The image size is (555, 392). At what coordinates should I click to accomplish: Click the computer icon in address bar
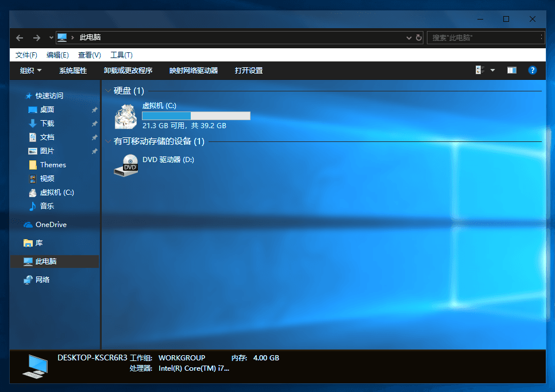pos(62,37)
